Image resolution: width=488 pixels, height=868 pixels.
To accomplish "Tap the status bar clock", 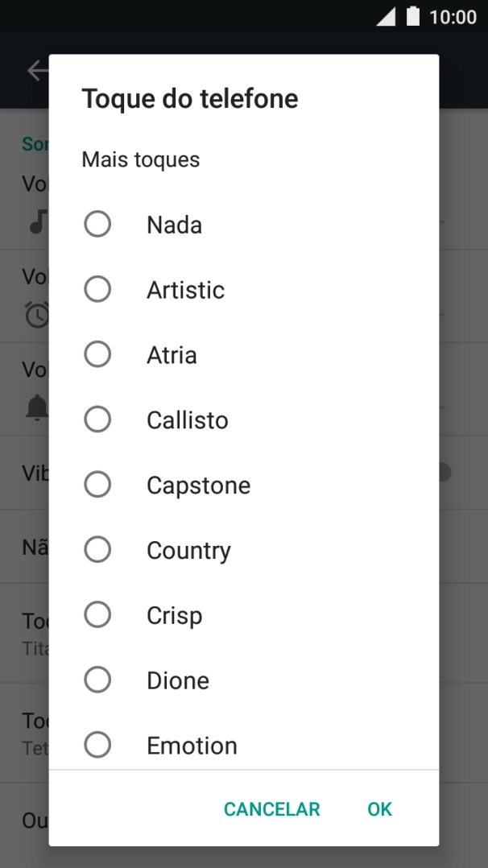I will tap(453, 17).
